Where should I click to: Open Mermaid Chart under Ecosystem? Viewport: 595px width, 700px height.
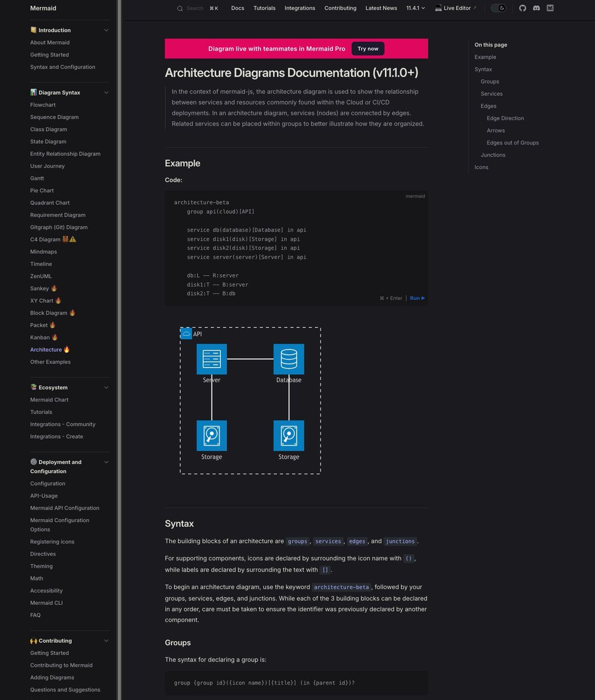49,400
